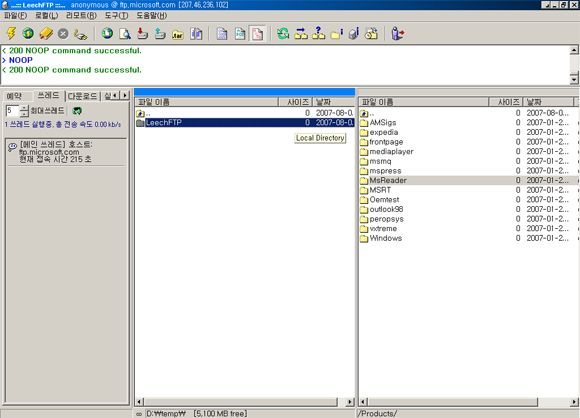Click the exit person icon in toolbar
Image resolution: width=580 pixels, height=418 pixels.
point(398,34)
